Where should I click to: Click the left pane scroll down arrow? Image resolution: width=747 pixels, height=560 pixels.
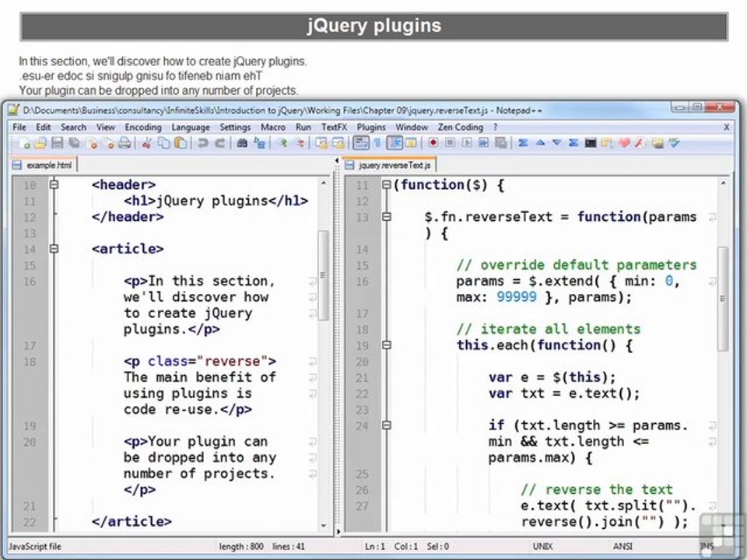324,525
